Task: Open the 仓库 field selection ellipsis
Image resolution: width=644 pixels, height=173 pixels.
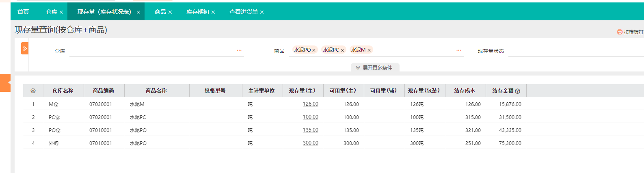Action: (239, 50)
